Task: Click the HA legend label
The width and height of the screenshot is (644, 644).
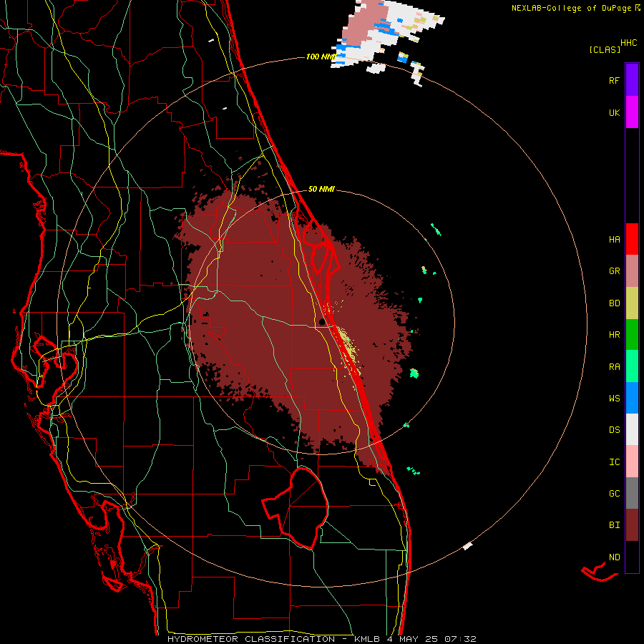Action: pyautogui.click(x=615, y=240)
